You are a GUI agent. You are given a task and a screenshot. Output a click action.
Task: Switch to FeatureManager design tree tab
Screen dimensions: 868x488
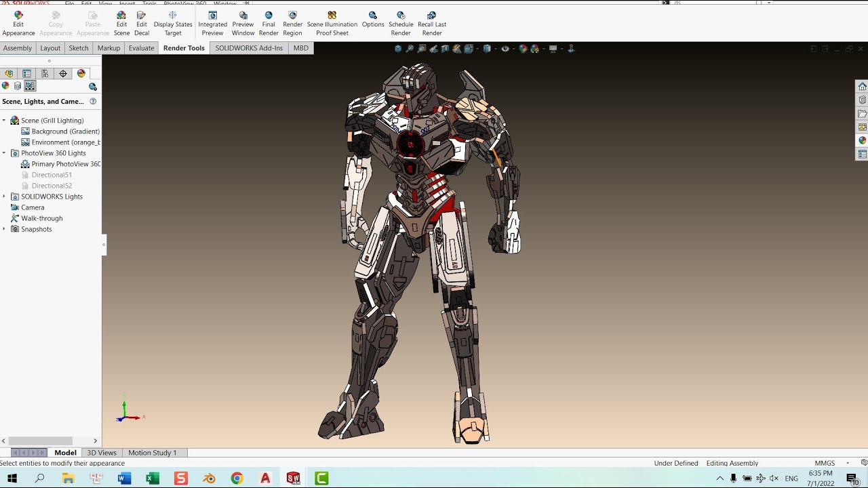pyautogui.click(x=9, y=74)
